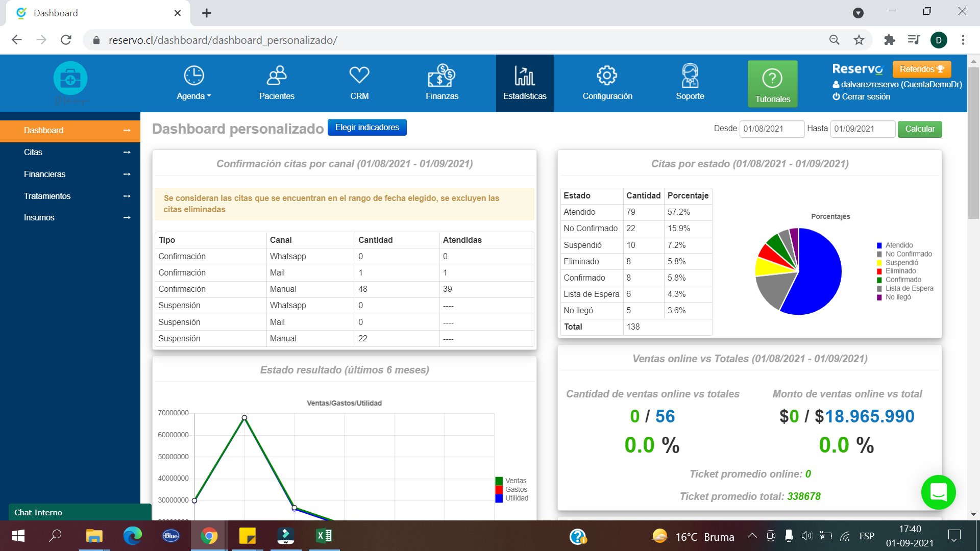Open the Finanzas money icon

tap(442, 76)
